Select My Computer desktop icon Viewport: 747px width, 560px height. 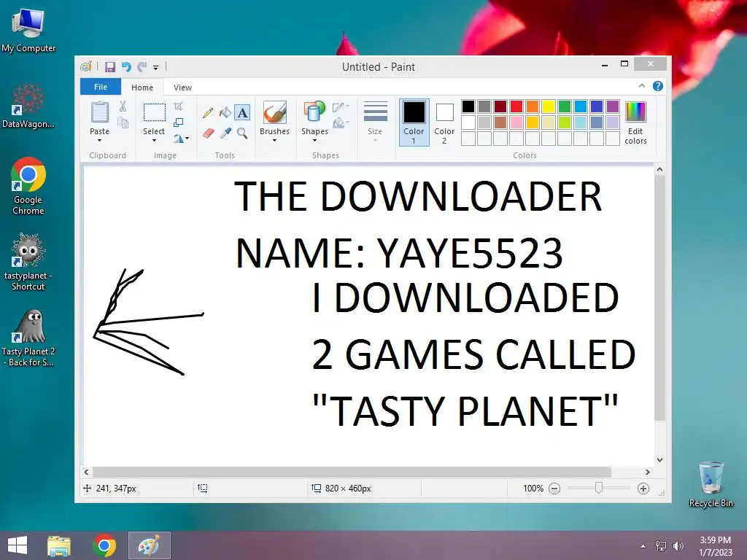28,31
